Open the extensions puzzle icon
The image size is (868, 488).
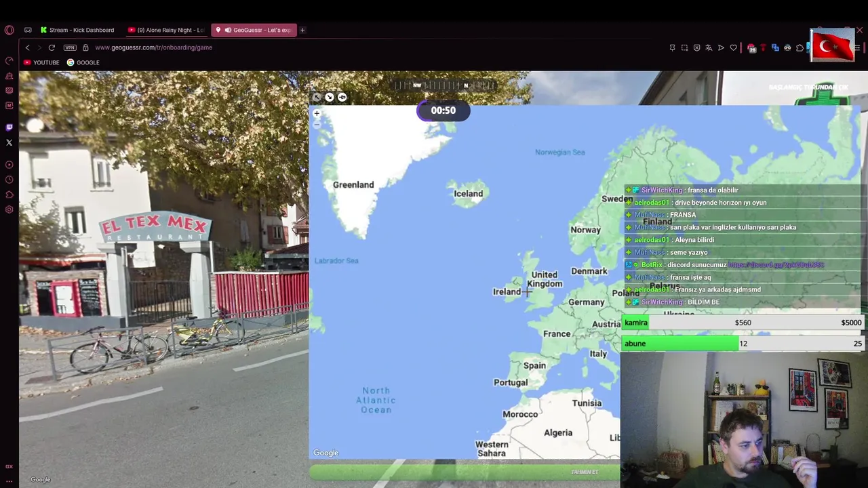(x=800, y=47)
